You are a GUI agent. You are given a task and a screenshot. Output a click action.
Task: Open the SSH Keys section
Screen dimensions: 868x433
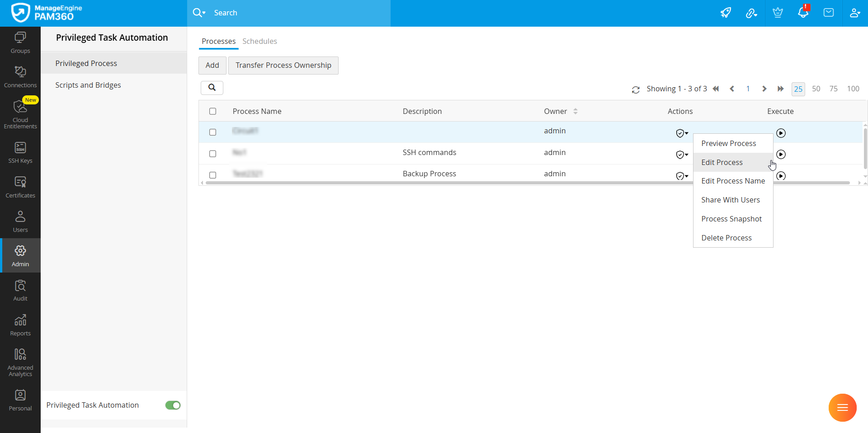(20, 153)
